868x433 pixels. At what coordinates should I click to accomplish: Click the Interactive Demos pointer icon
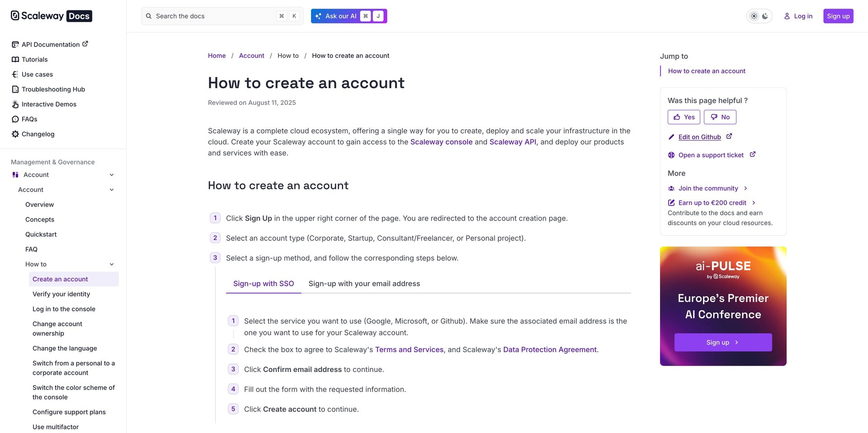point(15,104)
